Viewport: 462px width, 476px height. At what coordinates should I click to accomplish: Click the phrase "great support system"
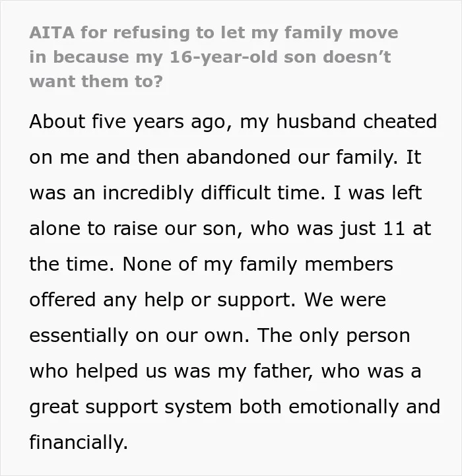(131, 407)
